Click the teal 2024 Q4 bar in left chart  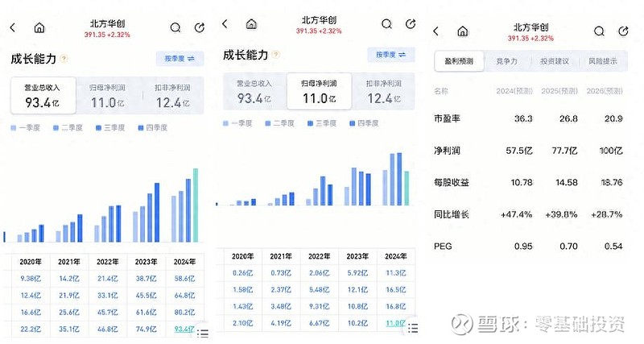tap(196, 205)
